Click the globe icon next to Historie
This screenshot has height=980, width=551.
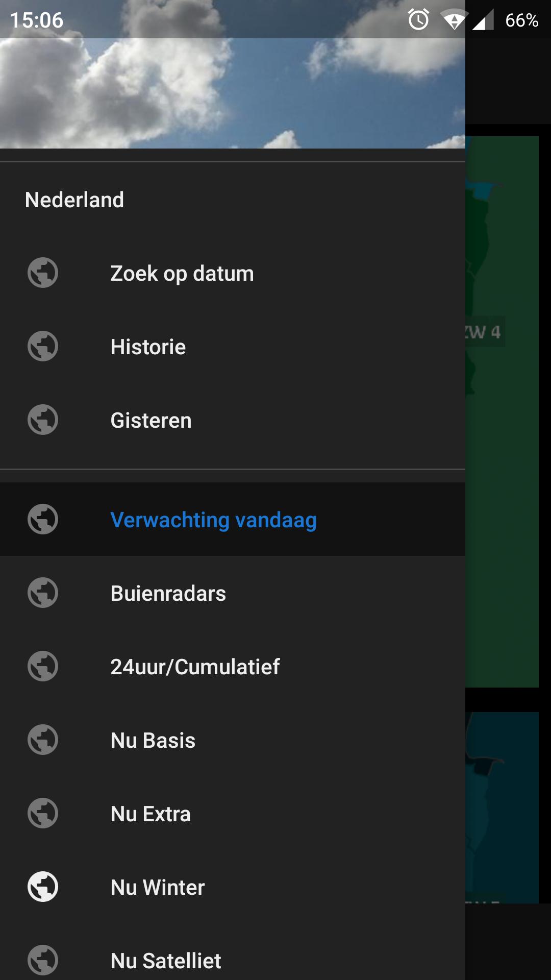coord(42,346)
